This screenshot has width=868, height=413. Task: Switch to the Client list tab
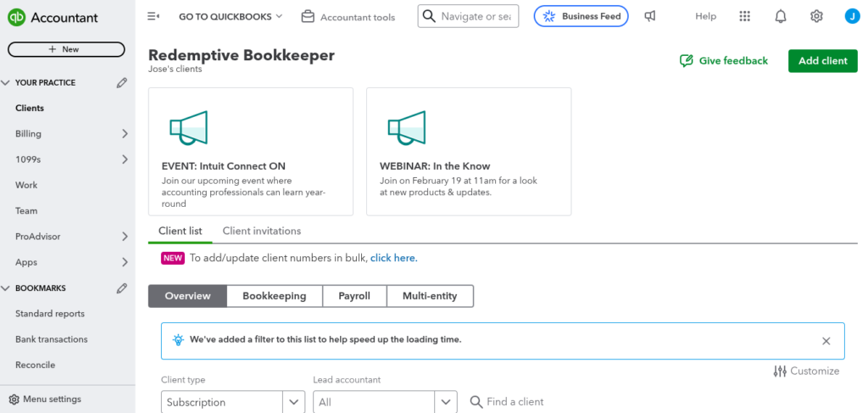181,231
